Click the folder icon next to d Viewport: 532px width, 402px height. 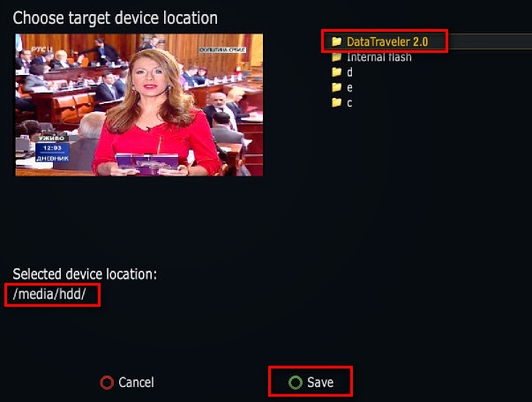(x=336, y=72)
